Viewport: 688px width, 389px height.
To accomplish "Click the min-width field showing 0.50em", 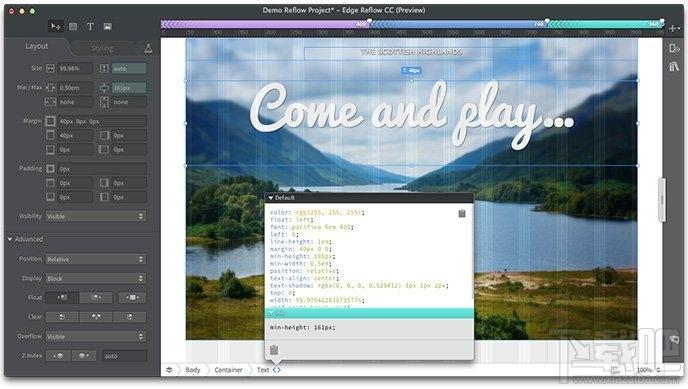I will coord(75,88).
